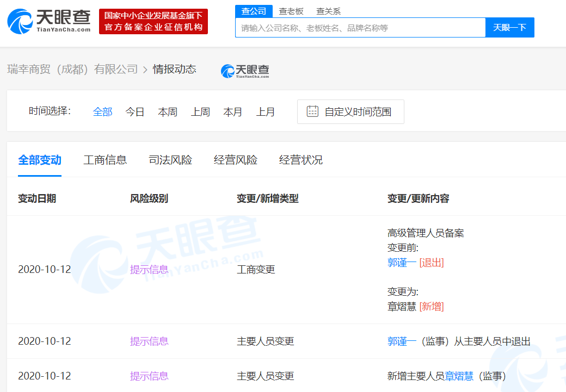Filter by 本周 time option
The image size is (566, 392).
(168, 111)
